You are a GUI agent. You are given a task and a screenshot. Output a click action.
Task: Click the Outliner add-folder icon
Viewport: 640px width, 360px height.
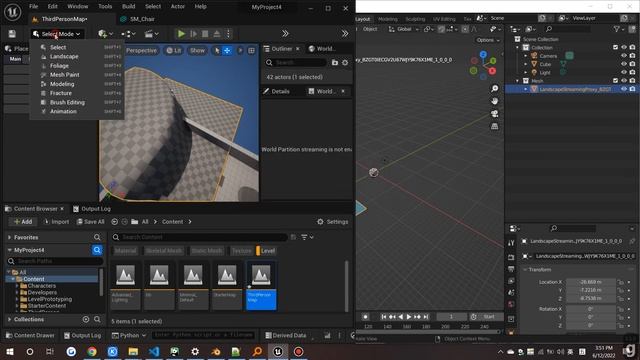pyautogui.click(x=335, y=62)
